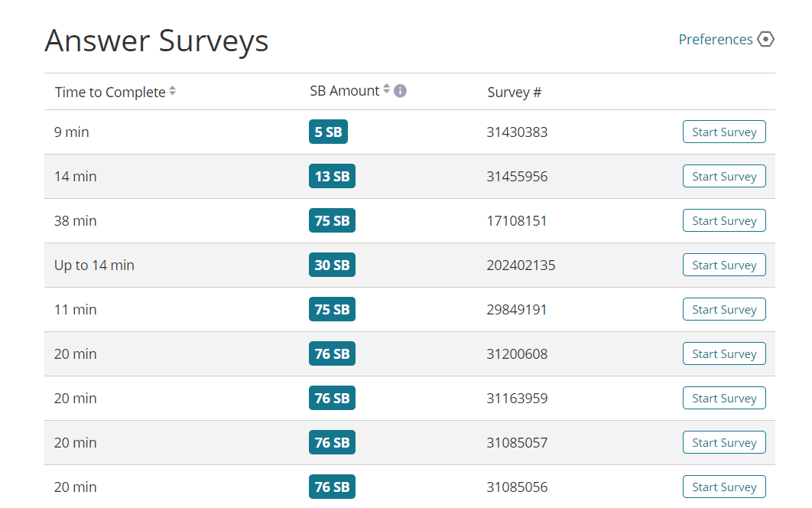Start survey 31455956
The width and height of the screenshot is (812, 508).
tap(724, 176)
